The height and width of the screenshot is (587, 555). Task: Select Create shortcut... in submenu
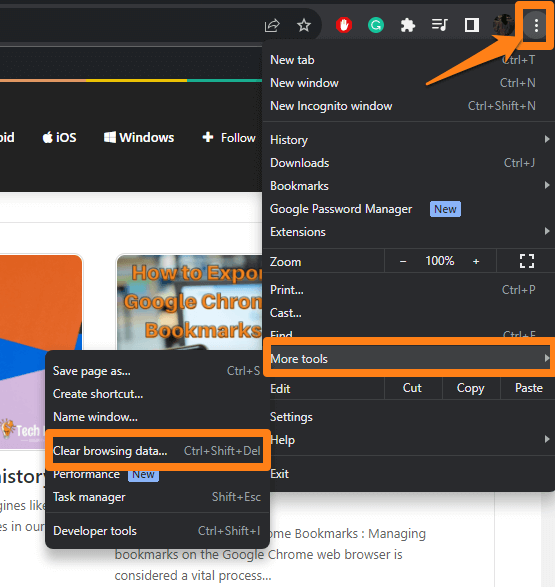pos(157,394)
